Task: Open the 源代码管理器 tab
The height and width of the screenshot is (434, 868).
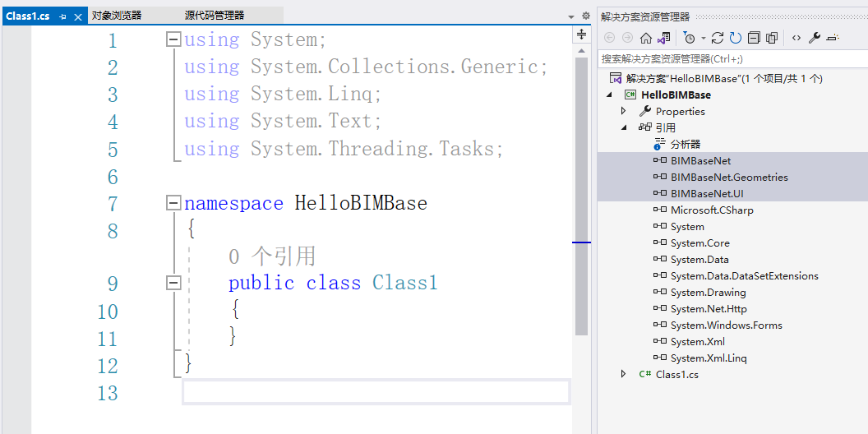Action: click(x=215, y=16)
